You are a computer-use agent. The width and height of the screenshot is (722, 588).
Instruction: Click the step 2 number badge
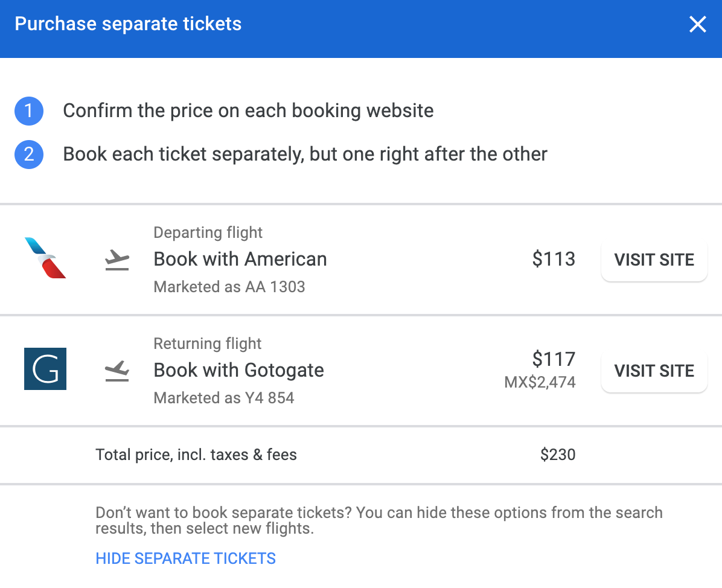pyautogui.click(x=29, y=155)
